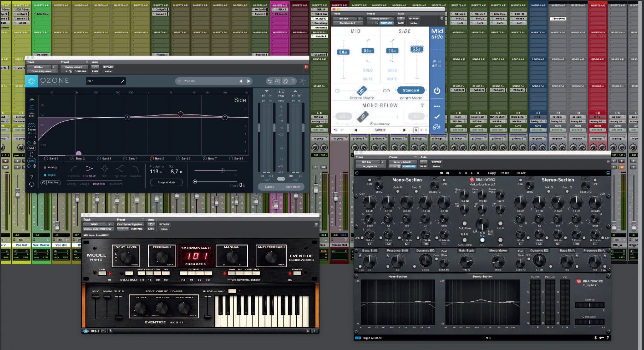Click bx_digital dollar sign icon in footer
The image size is (644, 350).
coord(595,338)
